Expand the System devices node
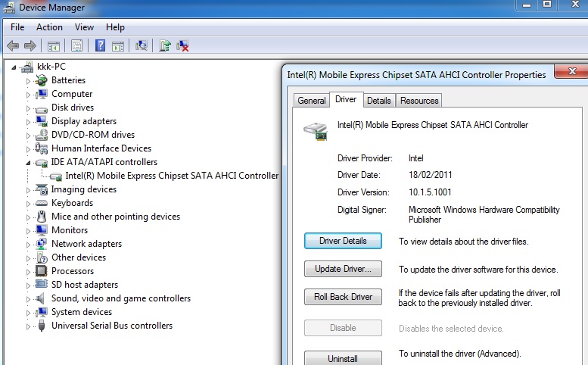588x365 pixels. (28, 313)
